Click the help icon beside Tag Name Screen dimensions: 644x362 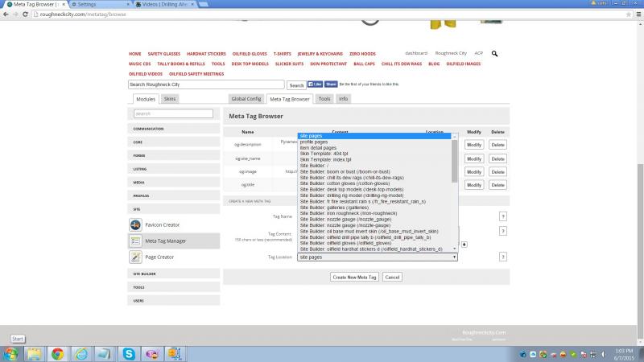point(503,216)
